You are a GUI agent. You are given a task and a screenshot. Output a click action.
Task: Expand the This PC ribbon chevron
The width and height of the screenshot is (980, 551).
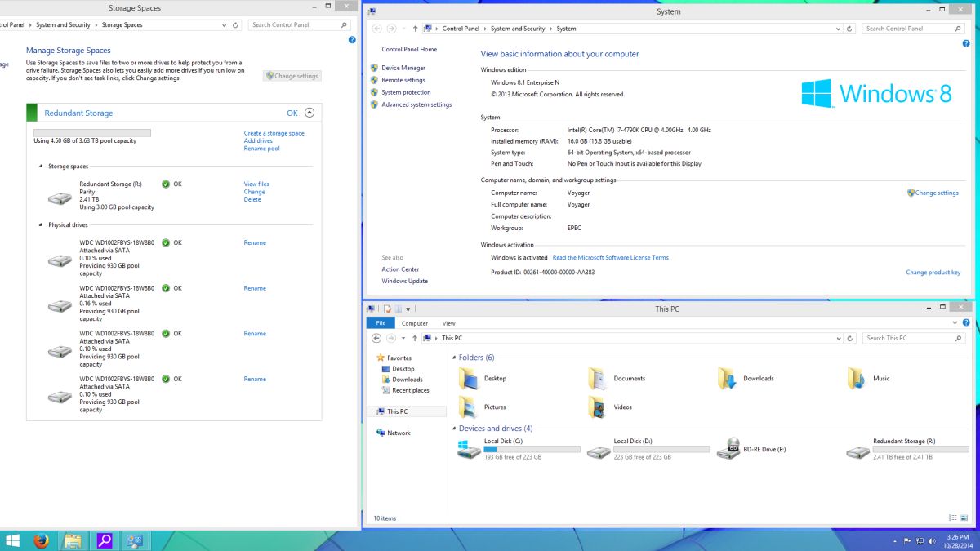tap(956, 323)
